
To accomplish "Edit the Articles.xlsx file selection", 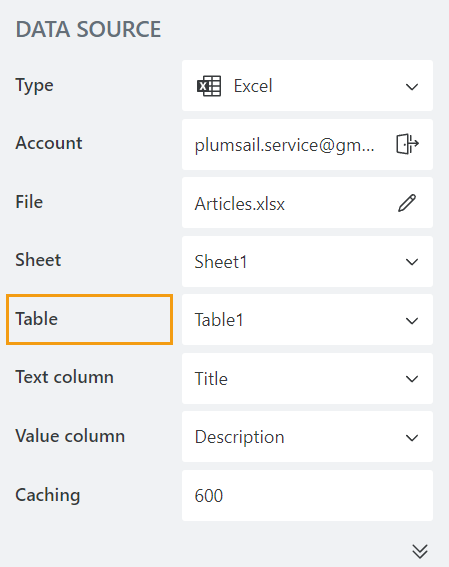I will (x=407, y=203).
